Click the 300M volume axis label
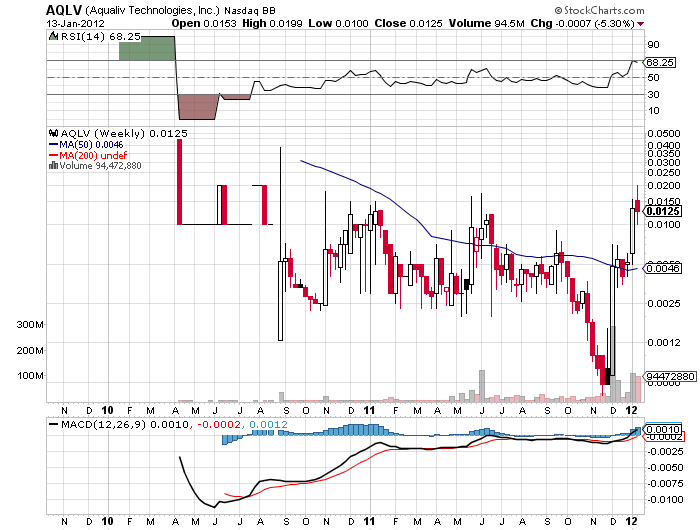The width and height of the screenshot is (700, 530). pos(30,325)
